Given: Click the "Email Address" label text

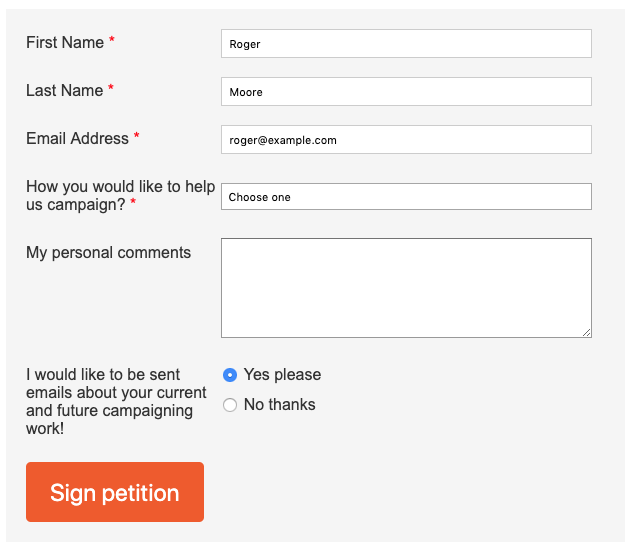Looking at the screenshot, I should (77, 138).
